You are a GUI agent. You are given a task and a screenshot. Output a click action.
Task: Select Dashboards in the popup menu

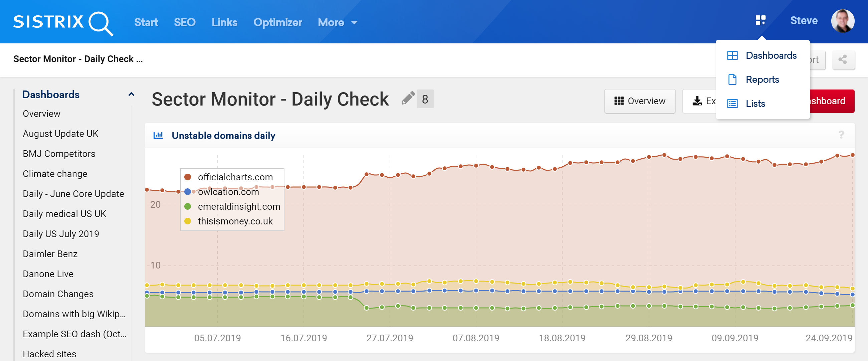pos(771,56)
